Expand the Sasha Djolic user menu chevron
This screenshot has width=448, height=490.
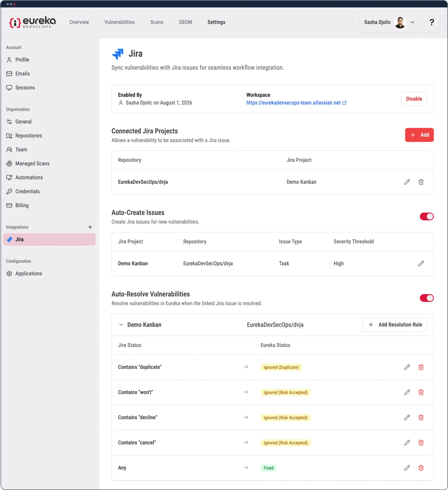[x=413, y=22]
